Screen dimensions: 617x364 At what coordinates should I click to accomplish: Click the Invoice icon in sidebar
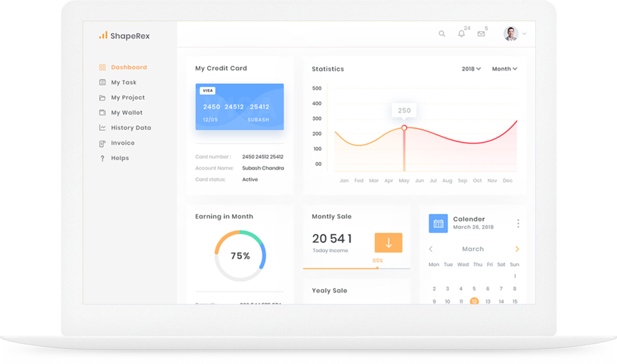click(102, 143)
